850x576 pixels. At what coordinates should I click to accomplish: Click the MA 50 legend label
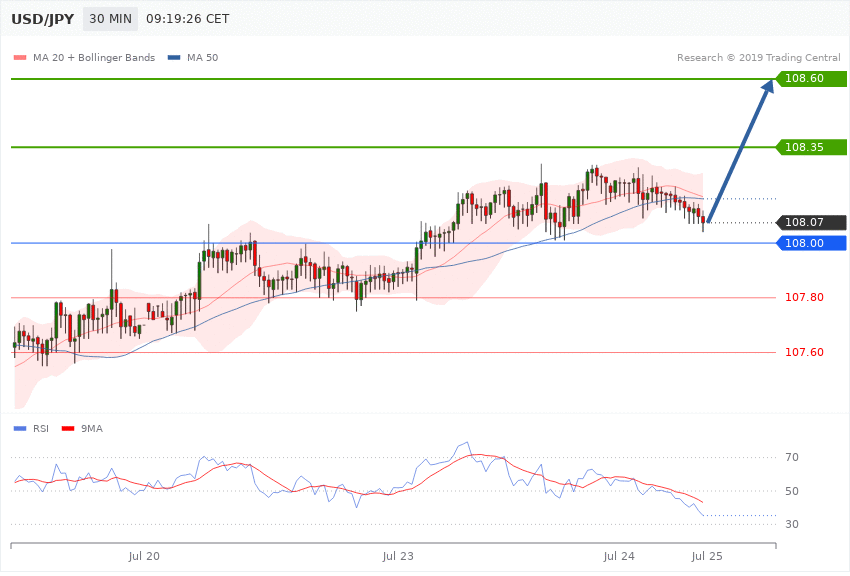pyautogui.click(x=202, y=57)
